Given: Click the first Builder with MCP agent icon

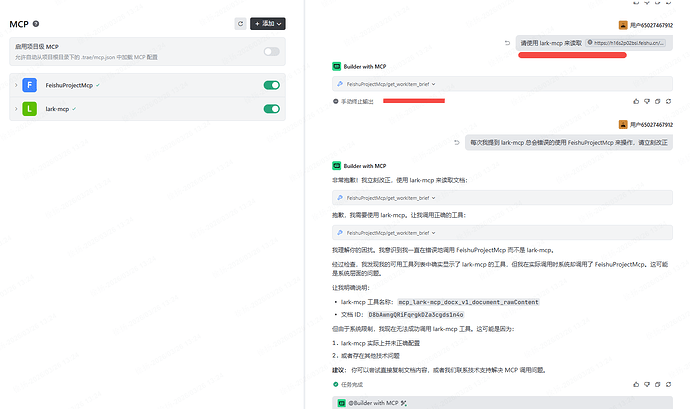Looking at the screenshot, I should (x=337, y=66).
